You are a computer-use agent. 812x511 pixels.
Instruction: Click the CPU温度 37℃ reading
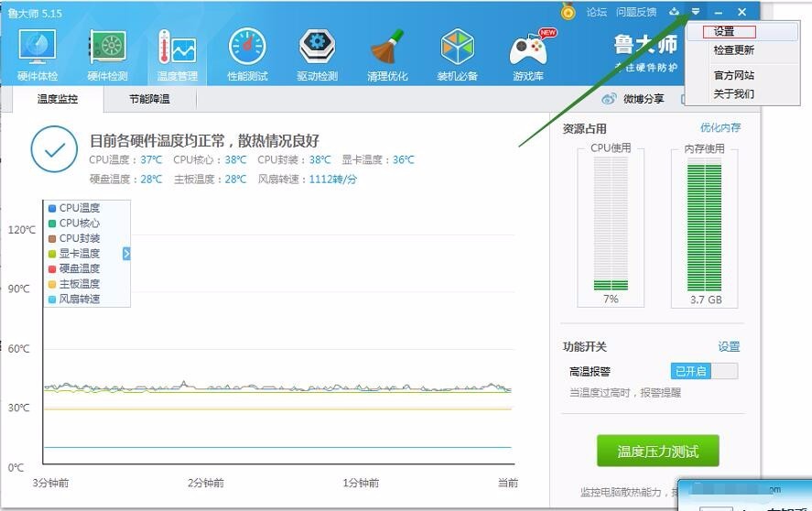(x=125, y=159)
